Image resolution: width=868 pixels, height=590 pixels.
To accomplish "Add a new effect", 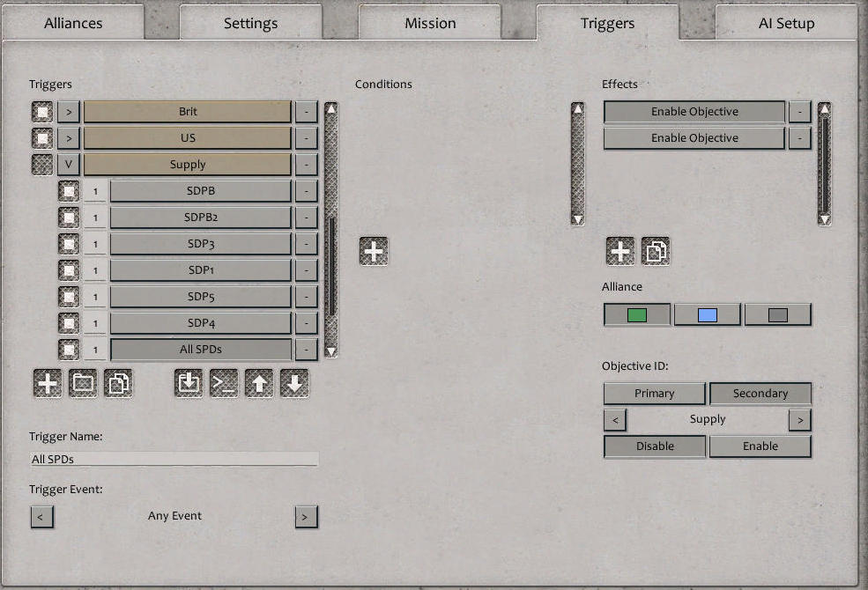I will click(620, 251).
